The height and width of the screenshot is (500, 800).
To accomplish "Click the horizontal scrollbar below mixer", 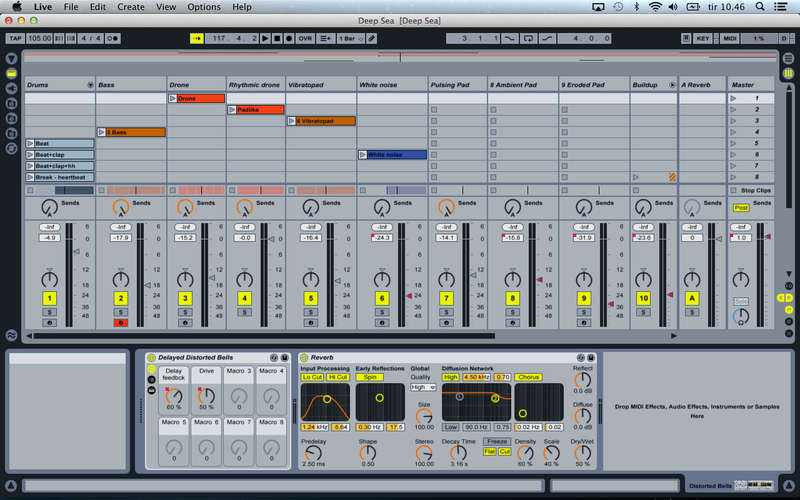I will 264,336.
